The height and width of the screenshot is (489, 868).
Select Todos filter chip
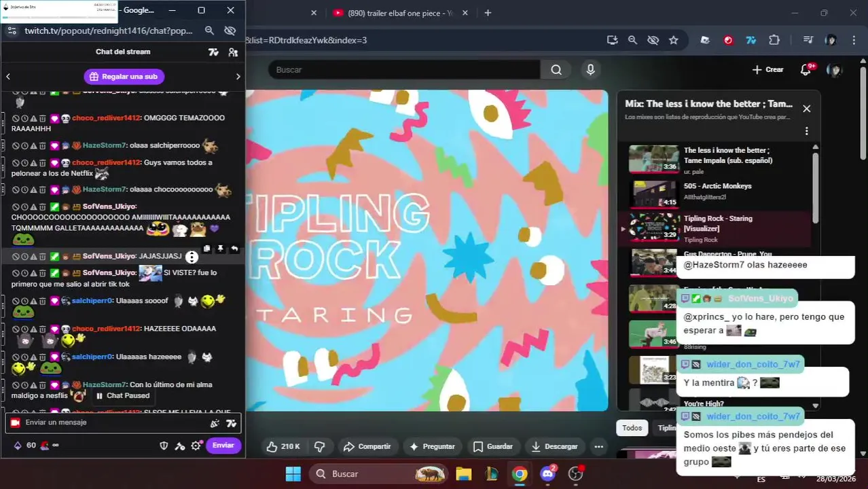[632, 428]
